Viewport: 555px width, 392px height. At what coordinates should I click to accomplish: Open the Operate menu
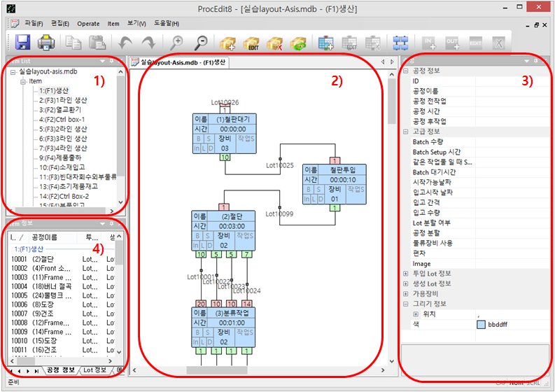(88, 24)
